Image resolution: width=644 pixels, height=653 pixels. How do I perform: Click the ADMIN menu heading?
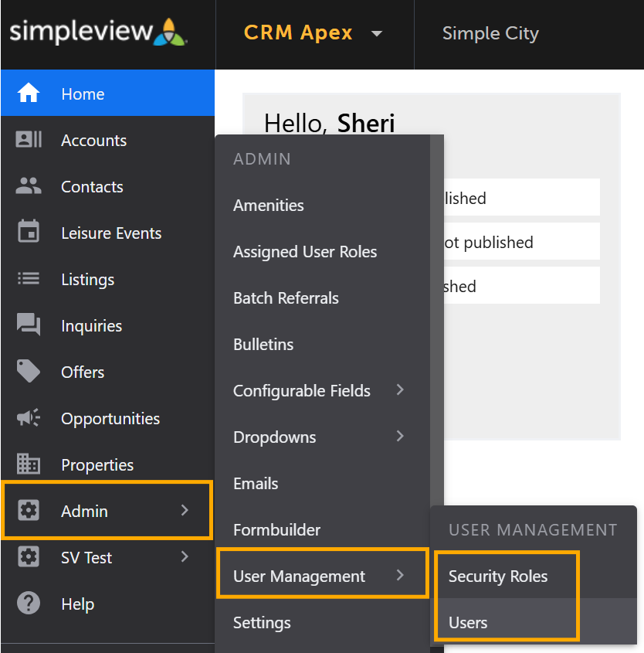pos(262,159)
